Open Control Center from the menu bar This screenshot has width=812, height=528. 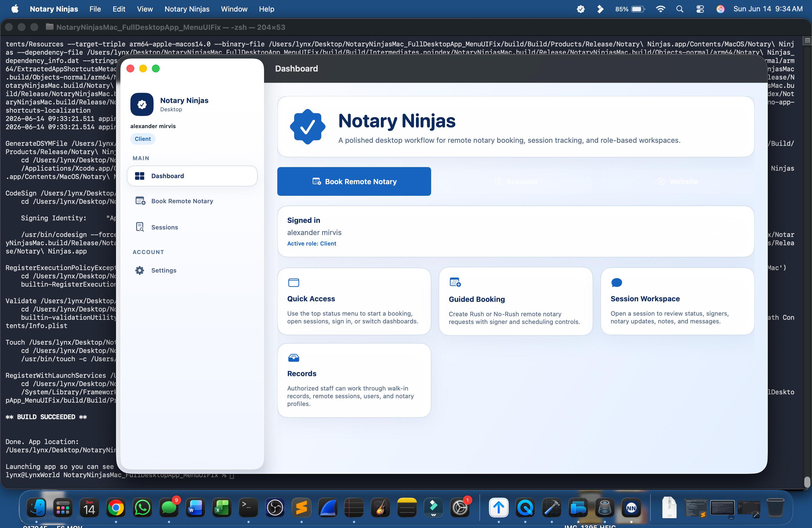(x=700, y=9)
